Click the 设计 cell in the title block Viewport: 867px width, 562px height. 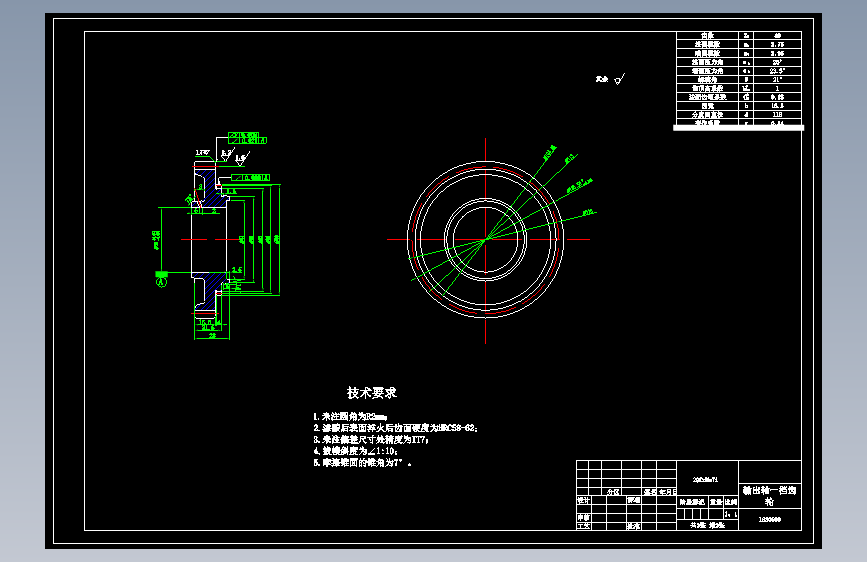(x=583, y=500)
